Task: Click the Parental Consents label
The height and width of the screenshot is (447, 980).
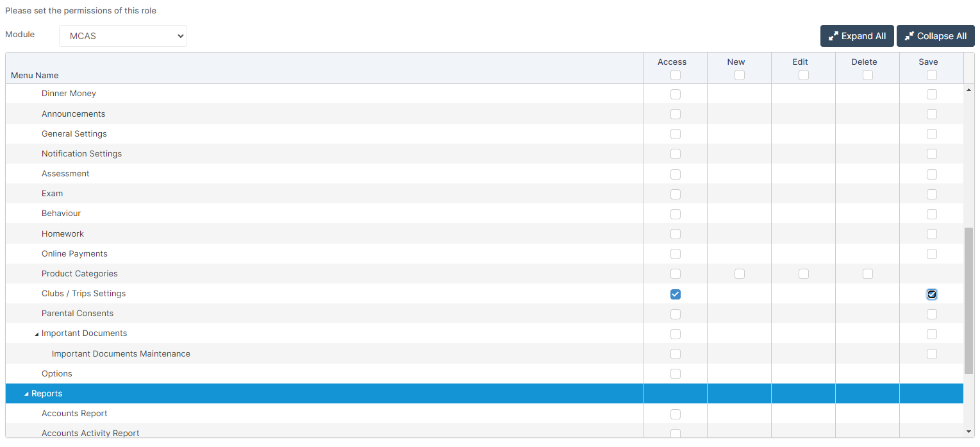Action: [78, 314]
